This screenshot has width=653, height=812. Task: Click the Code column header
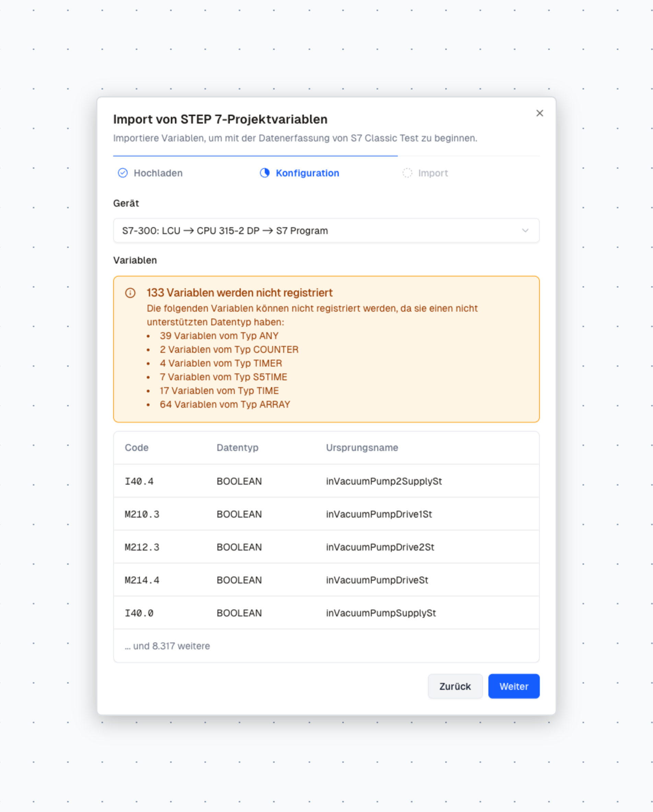136,448
